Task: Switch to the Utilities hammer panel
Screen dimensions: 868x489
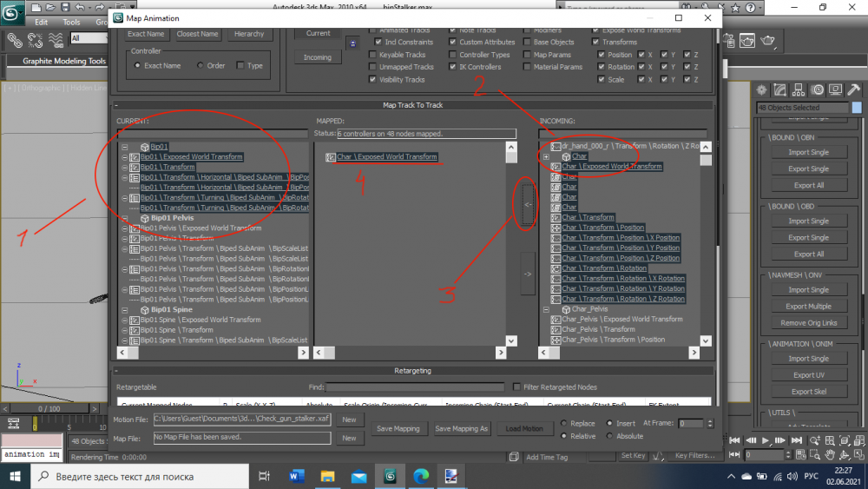Action: tap(853, 89)
